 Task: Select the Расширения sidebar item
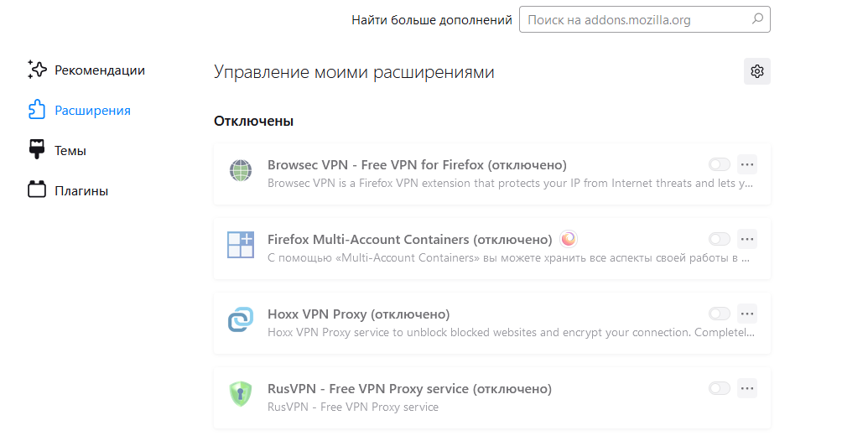click(x=79, y=110)
